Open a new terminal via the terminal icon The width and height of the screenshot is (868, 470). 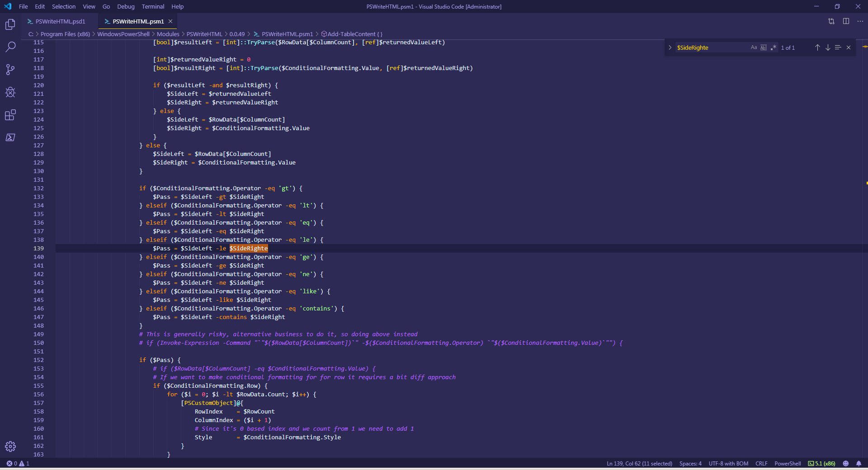(10, 138)
